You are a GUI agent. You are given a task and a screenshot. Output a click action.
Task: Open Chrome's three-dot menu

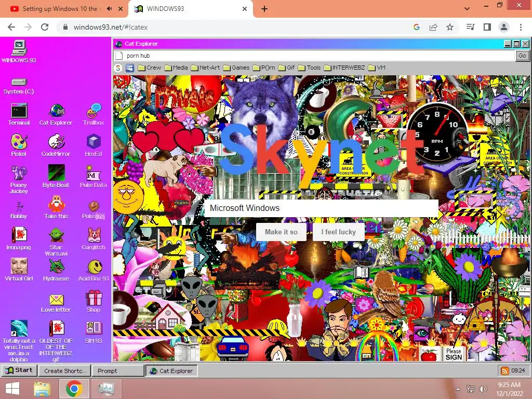[521, 27]
